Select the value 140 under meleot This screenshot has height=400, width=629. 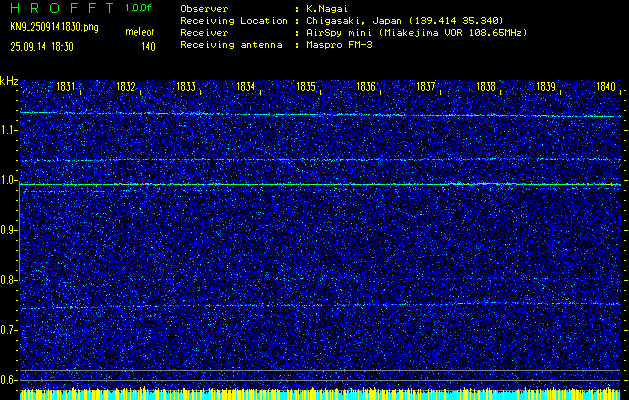pos(148,47)
